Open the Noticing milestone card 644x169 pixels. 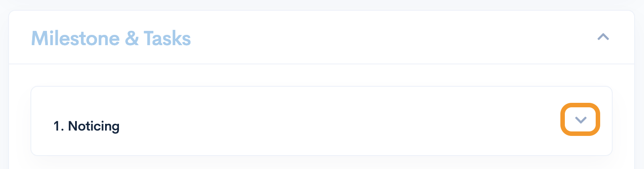(321, 121)
